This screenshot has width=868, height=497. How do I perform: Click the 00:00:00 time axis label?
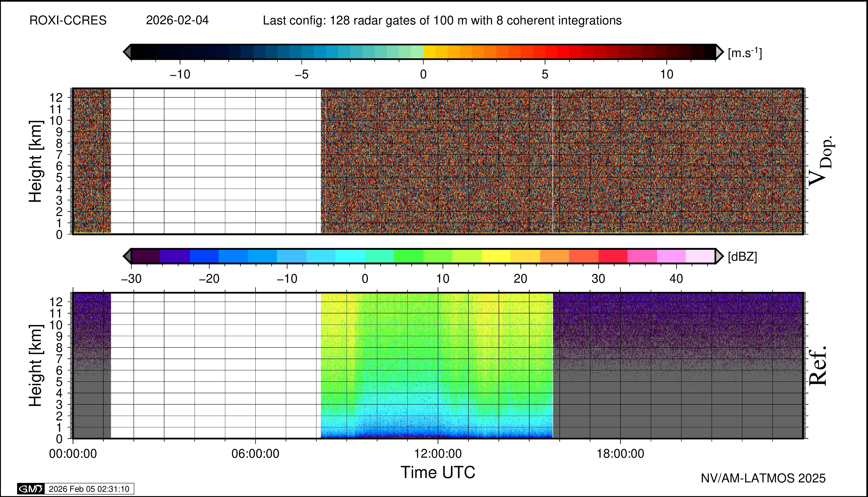point(73,454)
